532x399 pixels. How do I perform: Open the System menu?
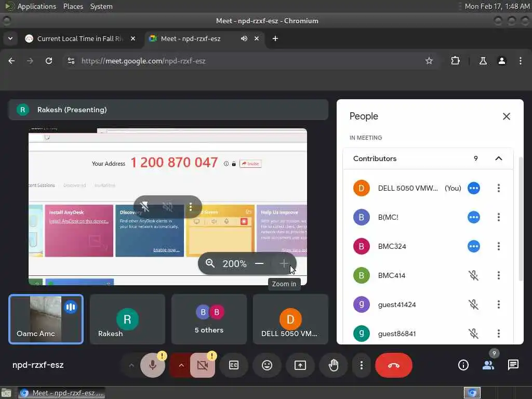point(101,6)
